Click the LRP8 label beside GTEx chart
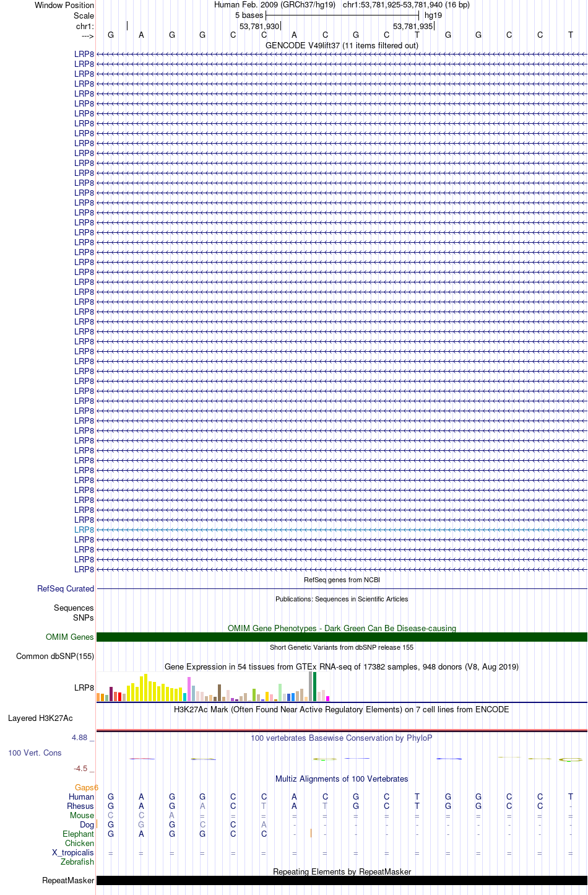Image resolution: width=588 pixels, height=895 pixels. (x=84, y=688)
